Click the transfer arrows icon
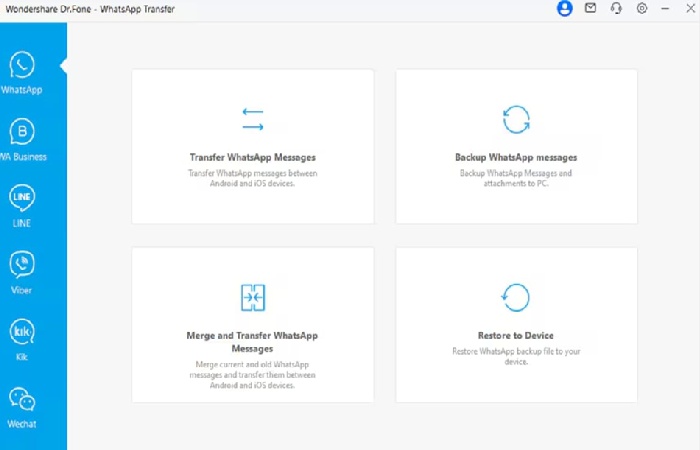This screenshot has height=450, width=700. click(253, 119)
